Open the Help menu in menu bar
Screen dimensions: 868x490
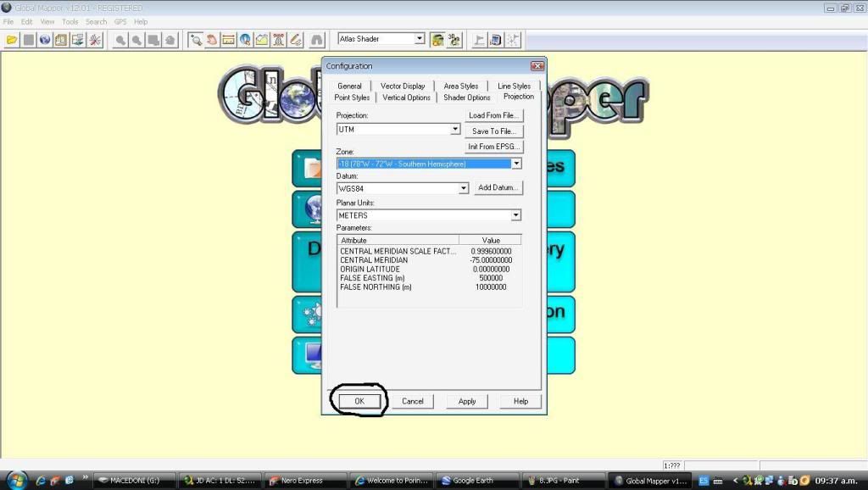pyautogui.click(x=141, y=21)
